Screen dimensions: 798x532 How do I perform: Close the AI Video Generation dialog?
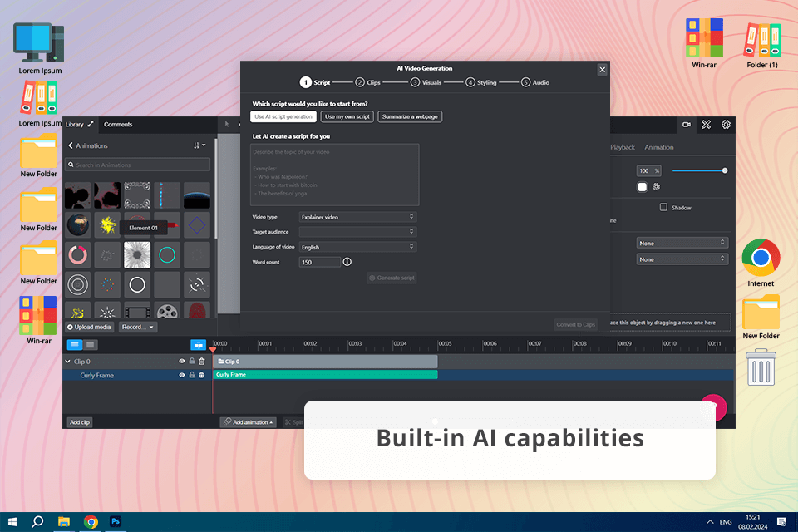602,70
